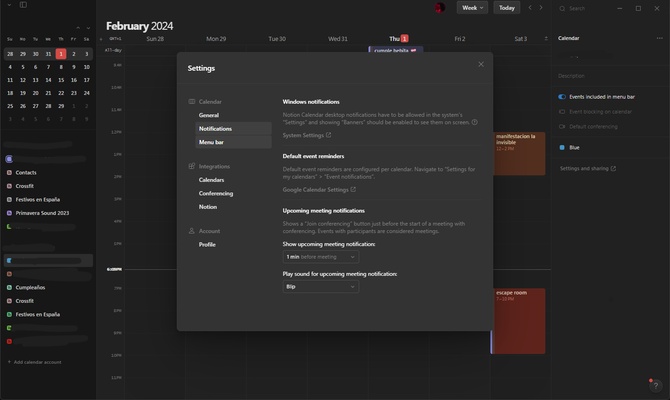Next month arrow in mini calendar
The width and height of the screenshot is (670, 400).
point(88,28)
